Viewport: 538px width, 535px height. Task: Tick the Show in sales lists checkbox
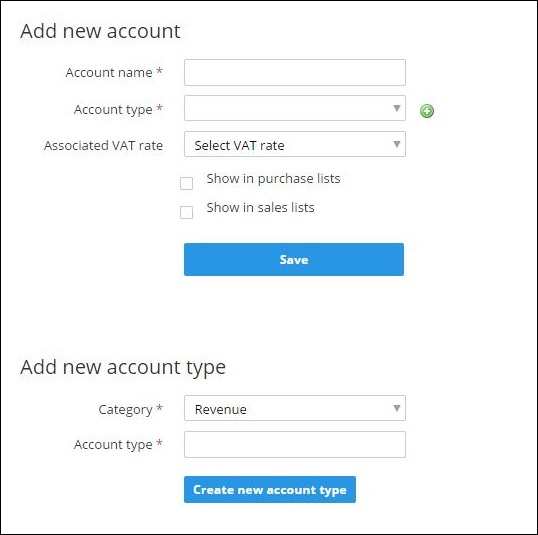tap(186, 212)
